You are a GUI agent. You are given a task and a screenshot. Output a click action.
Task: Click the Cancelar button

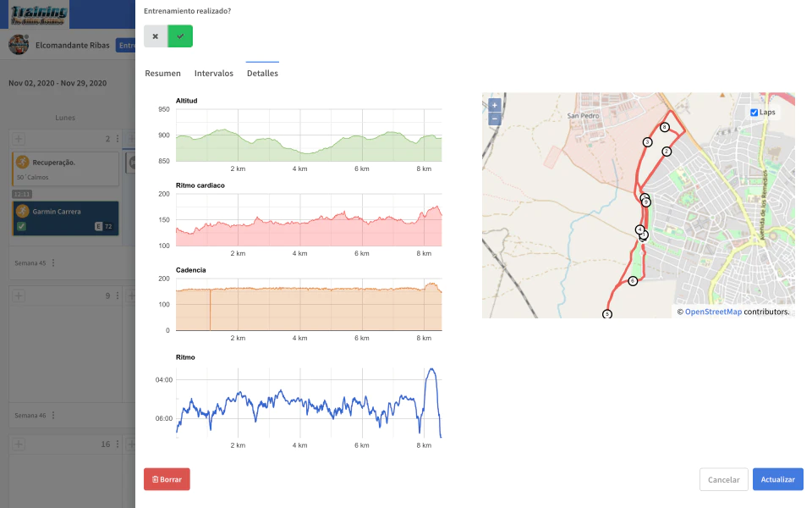pyautogui.click(x=723, y=479)
